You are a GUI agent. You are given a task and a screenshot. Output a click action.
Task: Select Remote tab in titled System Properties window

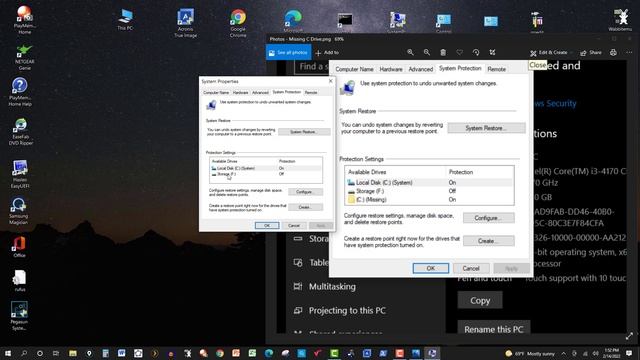click(x=311, y=93)
